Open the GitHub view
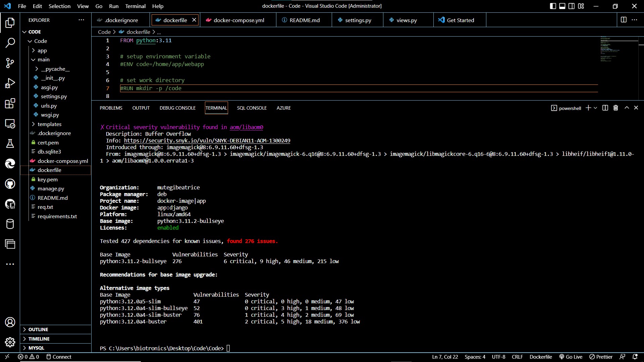 coord(10,184)
